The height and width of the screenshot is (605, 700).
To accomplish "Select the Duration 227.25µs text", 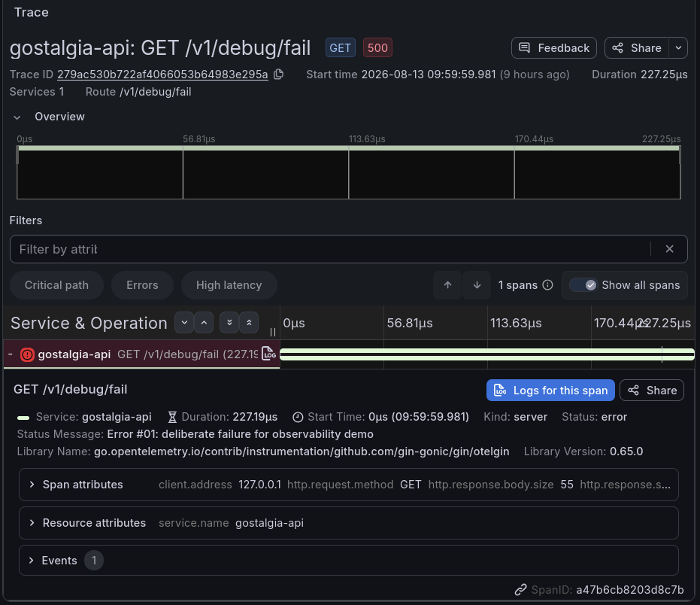I will [639, 74].
